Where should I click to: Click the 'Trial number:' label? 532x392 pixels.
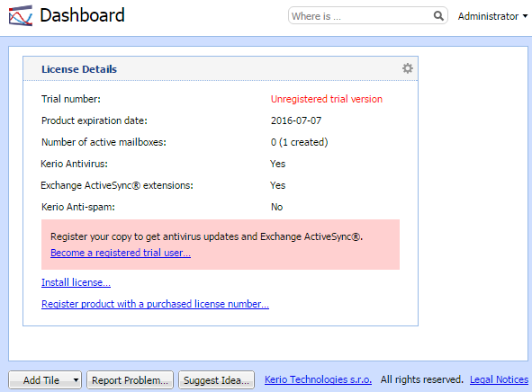click(71, 99)
